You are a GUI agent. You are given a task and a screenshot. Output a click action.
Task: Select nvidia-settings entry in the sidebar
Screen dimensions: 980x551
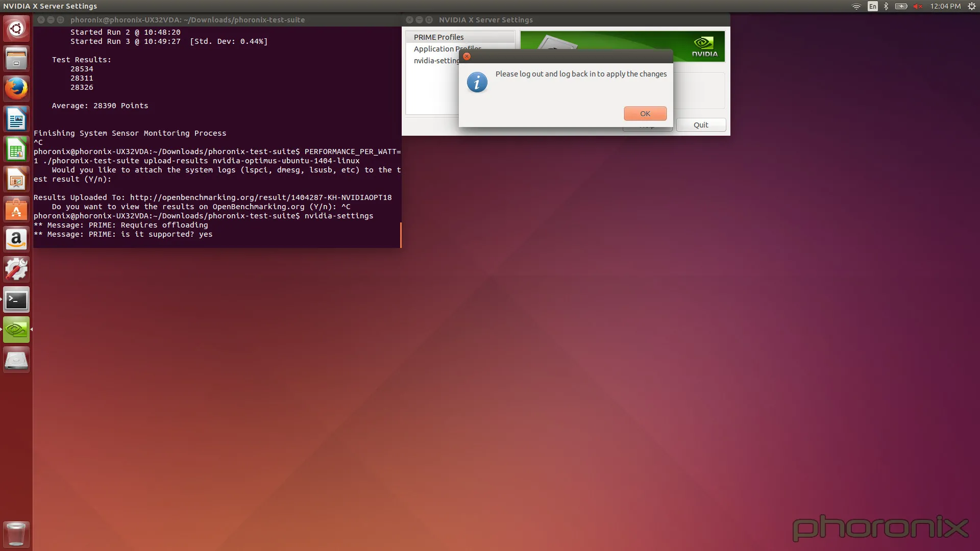436,61
